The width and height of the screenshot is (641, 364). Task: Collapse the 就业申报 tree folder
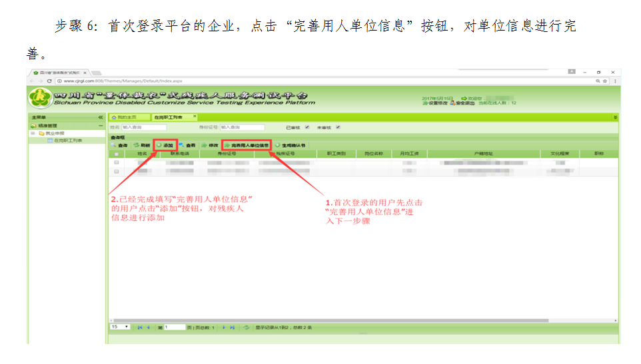32,133
